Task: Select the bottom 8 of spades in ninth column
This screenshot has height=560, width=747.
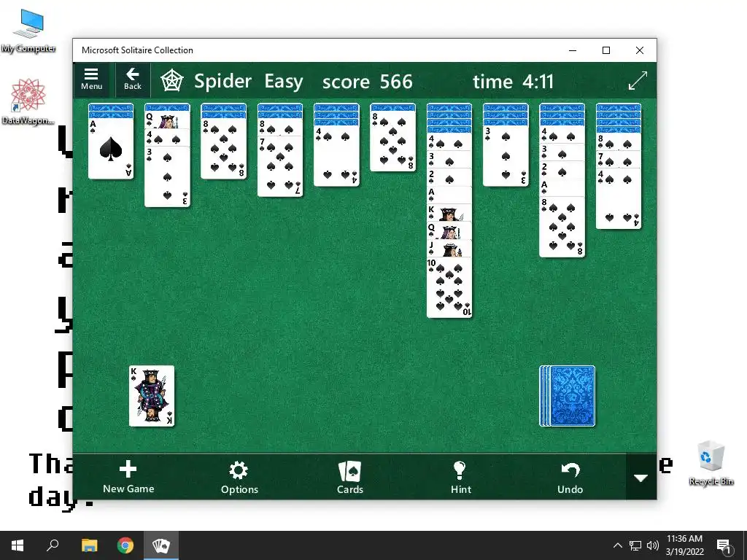Action: (x=562, y=227)
